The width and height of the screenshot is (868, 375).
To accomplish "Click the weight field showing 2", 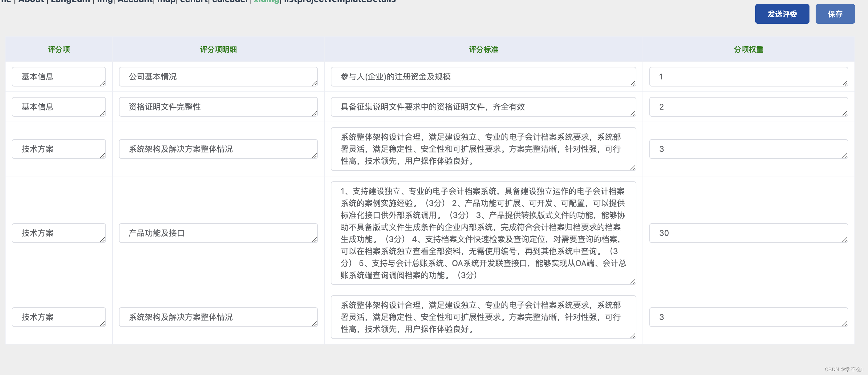I will coord(748,107).
